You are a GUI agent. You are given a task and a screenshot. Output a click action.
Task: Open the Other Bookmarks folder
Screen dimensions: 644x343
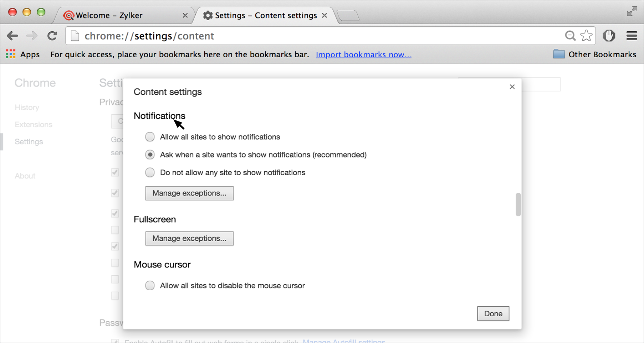(x=594, y=54)
